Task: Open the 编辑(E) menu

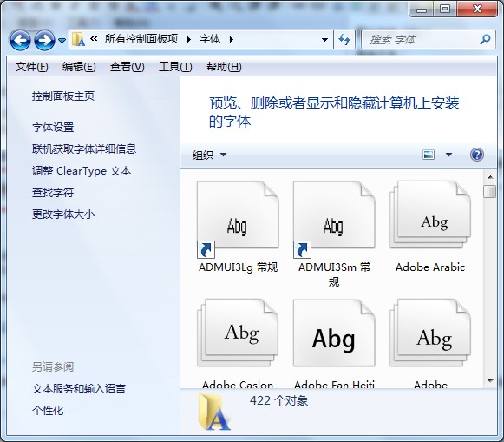Action: (x=79, y=67)
